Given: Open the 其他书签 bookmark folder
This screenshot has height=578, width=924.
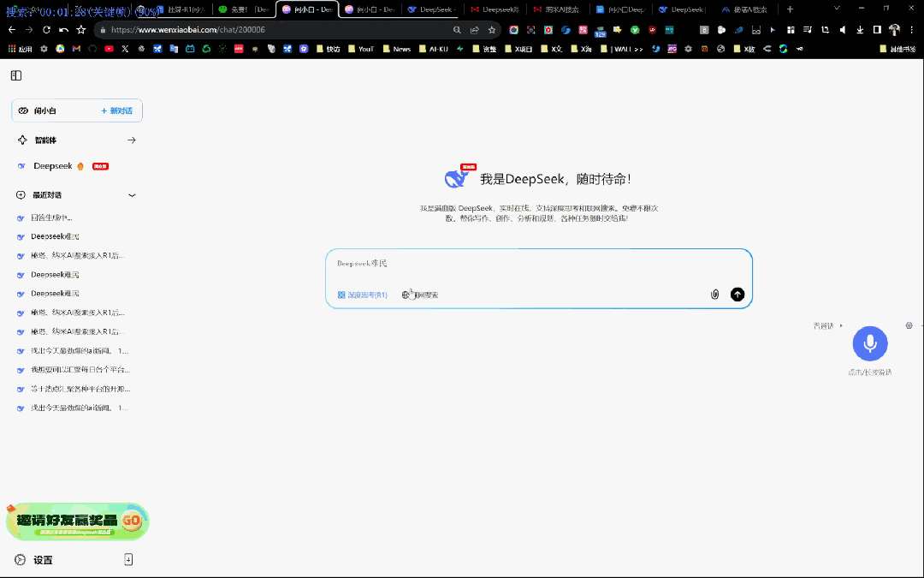Looking at the screenshot, I should pos(897,49).
